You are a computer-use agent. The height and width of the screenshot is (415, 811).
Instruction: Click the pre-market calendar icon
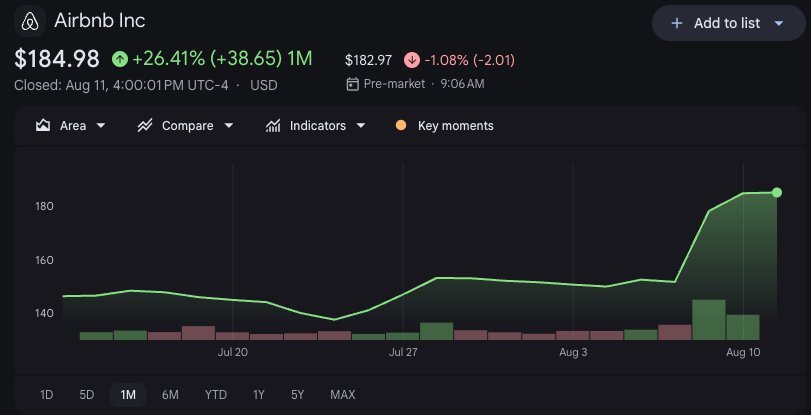click(352, 84)
